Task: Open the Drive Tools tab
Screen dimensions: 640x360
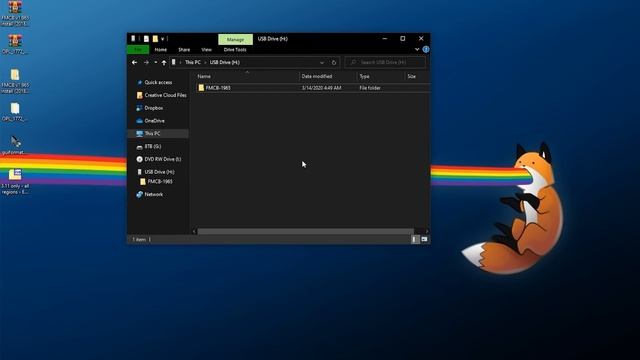Action: pyautogui.click(x=235, y=49)
